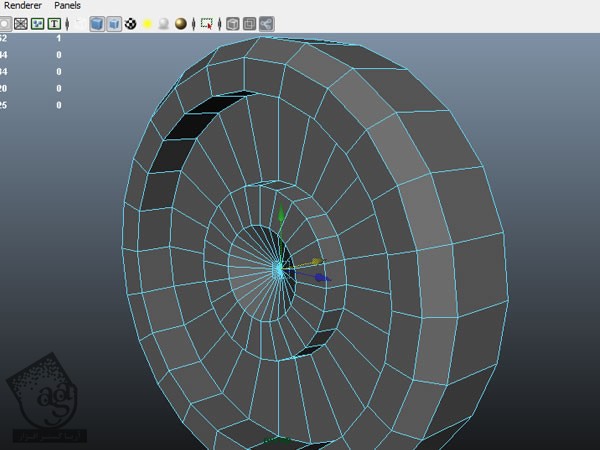Click wireframe on shaded cube icon
The height and width of the screenshot is (450, 600).
click(113, 24)
